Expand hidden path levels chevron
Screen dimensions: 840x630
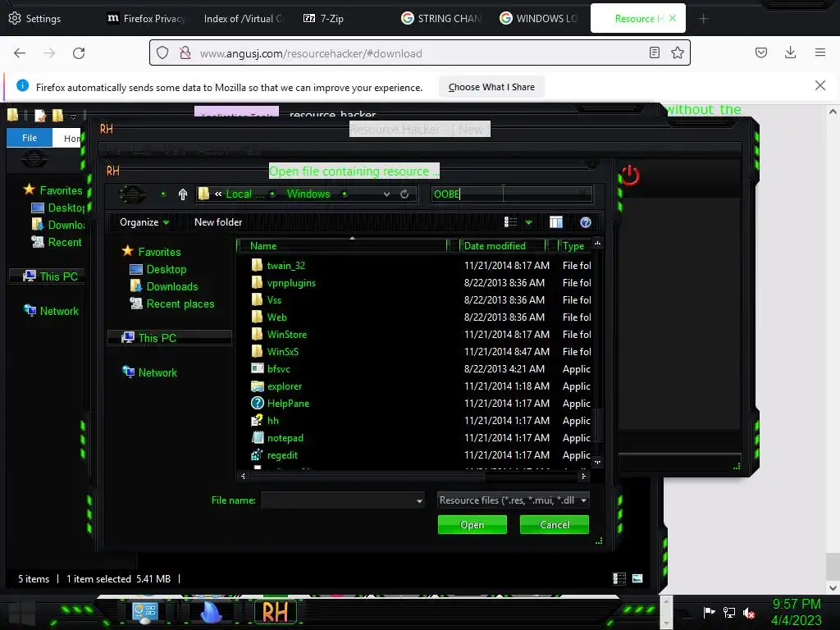(218, 194)
